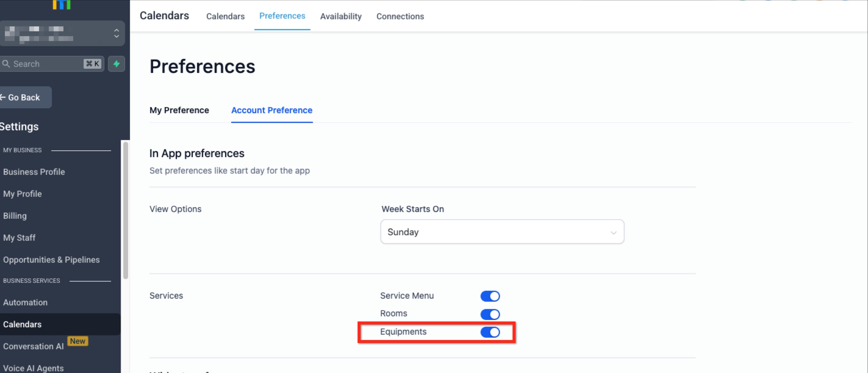Click the sidebar vertical scrollbar

pyautogui.click(x=125, y=210)
